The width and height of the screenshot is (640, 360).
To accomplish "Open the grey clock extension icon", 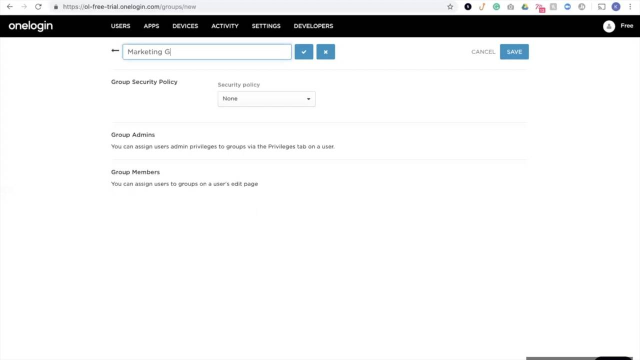I will point(582,7).
